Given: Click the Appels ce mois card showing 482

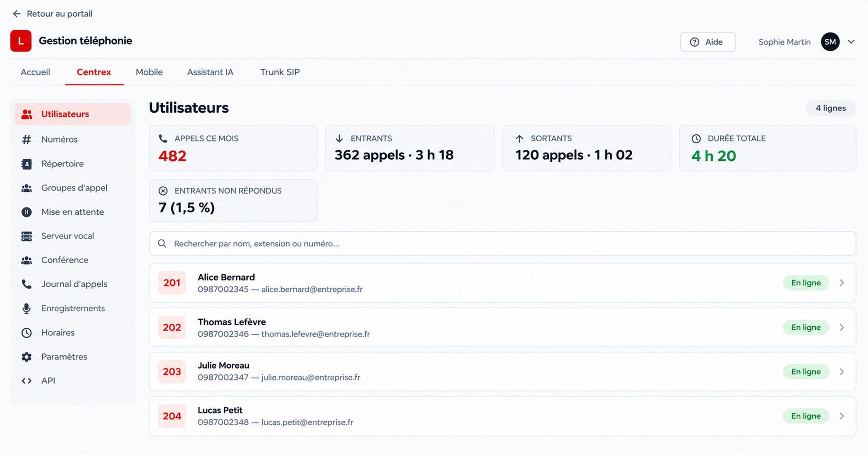Looking at the screenshot, I should coord(233,148).
